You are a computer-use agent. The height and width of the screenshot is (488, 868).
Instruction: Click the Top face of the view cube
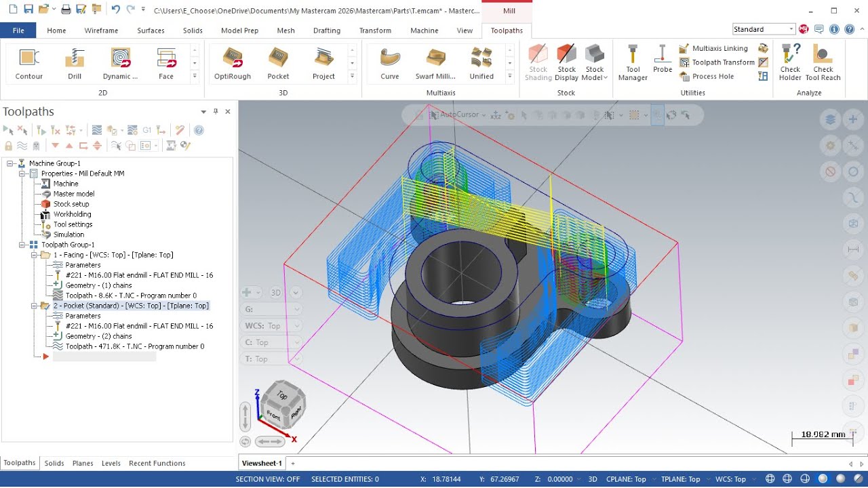point(282,394)
